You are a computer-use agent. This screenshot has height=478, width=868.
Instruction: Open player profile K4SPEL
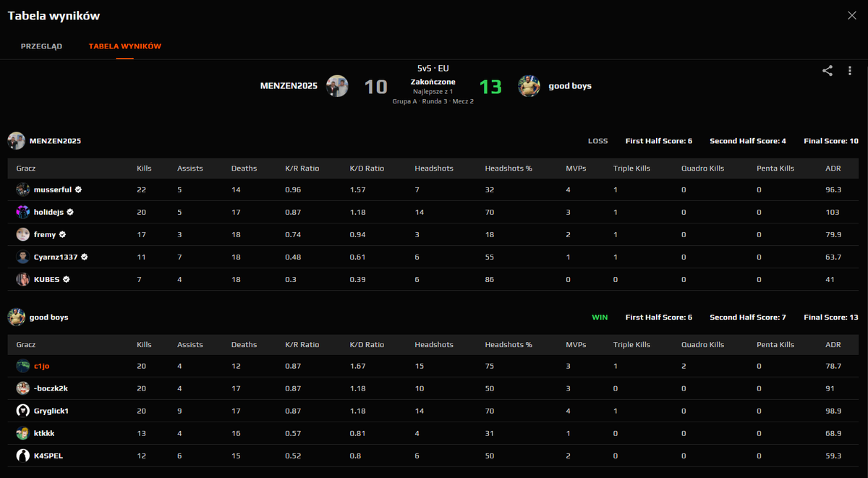[x=48, y=456]
